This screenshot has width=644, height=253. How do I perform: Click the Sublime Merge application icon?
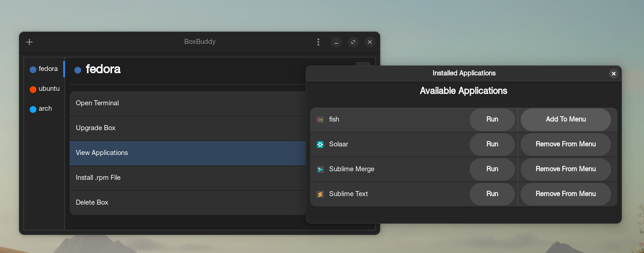pyautogui.click(x=320, y=169)
